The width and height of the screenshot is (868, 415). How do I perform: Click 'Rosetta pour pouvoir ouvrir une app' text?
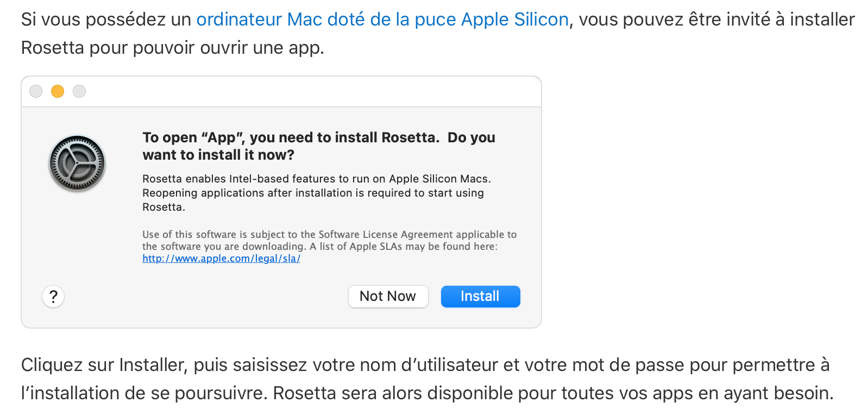[172, 48]
